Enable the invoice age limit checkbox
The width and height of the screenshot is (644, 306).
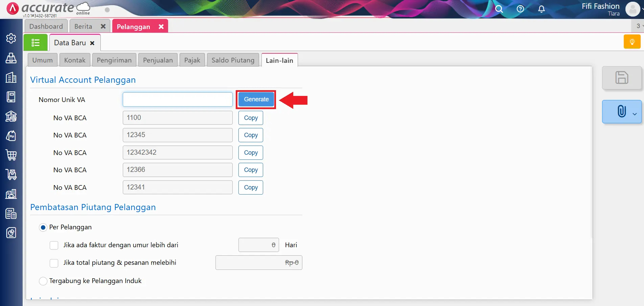point(54,245)
